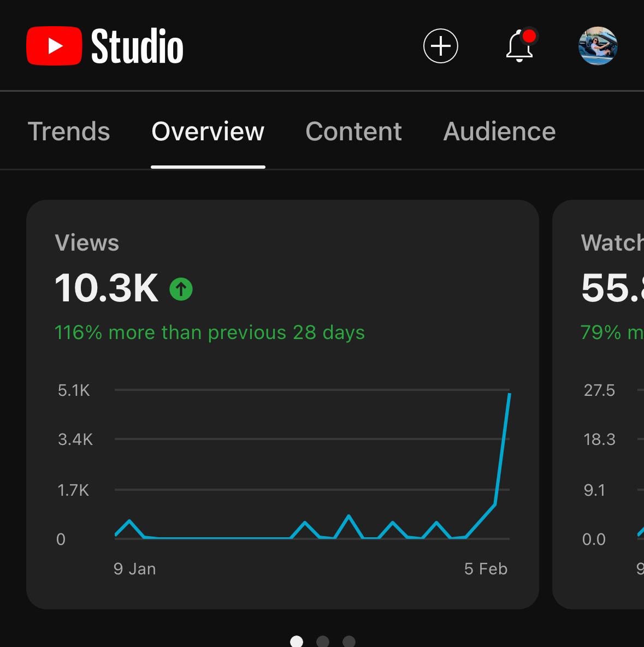Tap the 10.3K views total

(107, 288)
